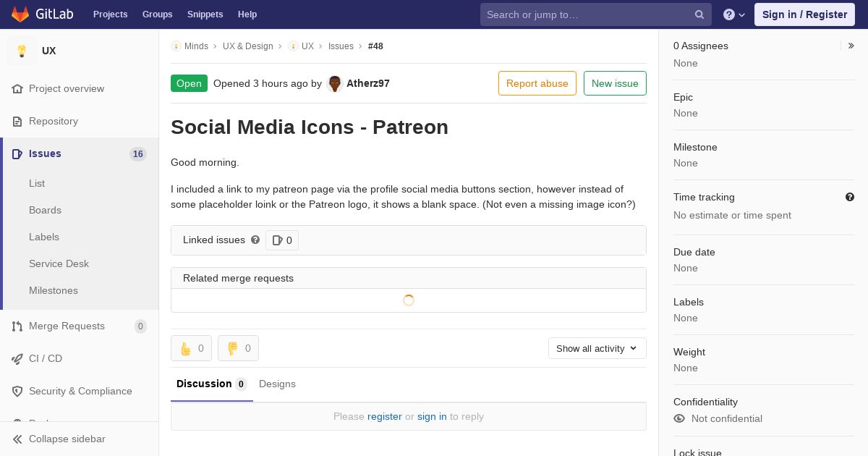Open UX & Design breadcrumb link
This screenshot has width=868, height=456.
248,46
